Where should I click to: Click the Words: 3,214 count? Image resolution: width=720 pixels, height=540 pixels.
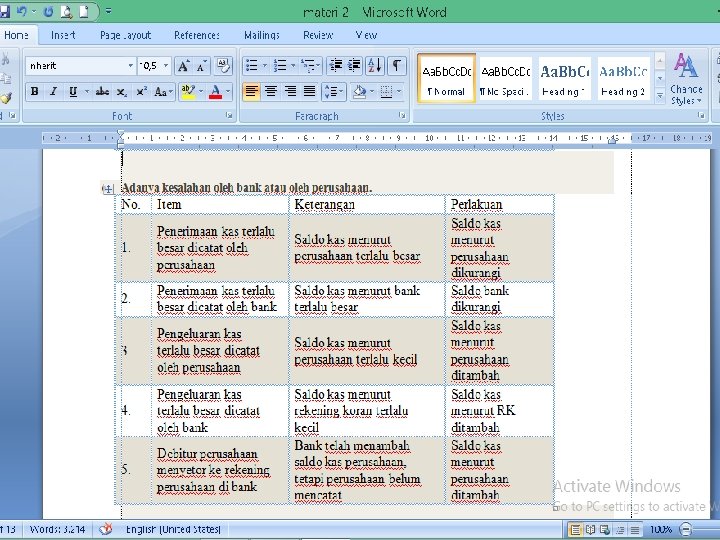tap(58, 529)
